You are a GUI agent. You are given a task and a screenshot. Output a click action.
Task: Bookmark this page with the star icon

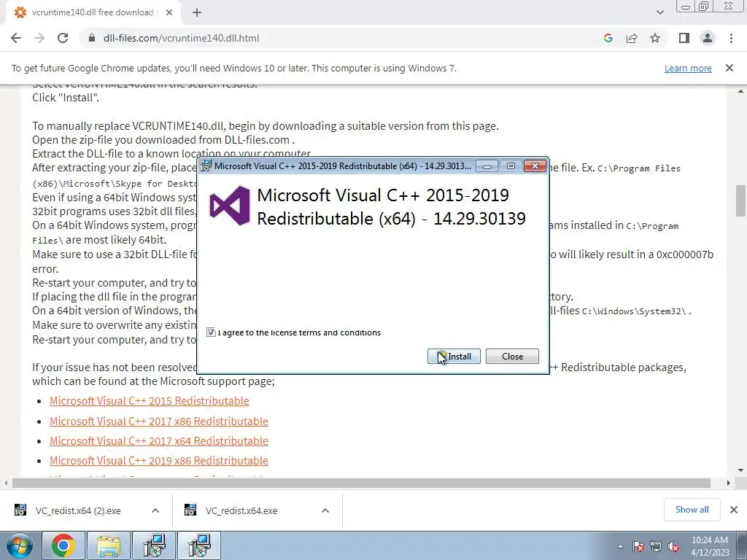pyautogui.click(x=655, y=38)
